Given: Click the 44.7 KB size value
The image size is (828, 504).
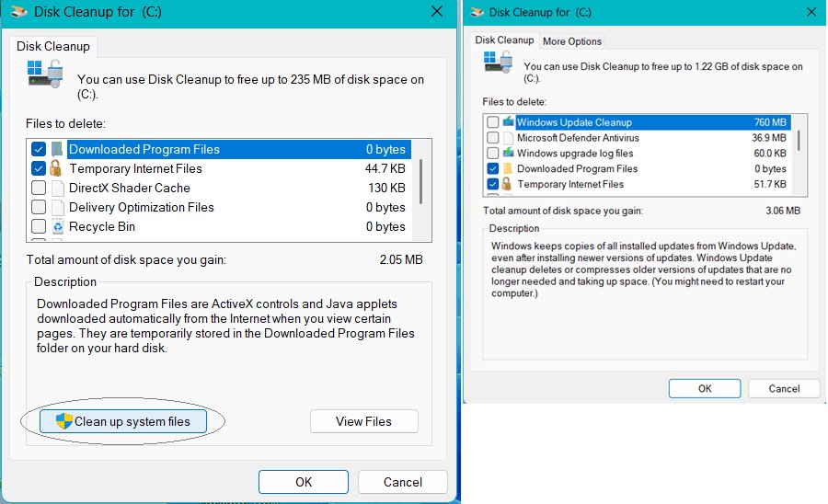Looking at the screenshot, I should (x=385, y=168).
